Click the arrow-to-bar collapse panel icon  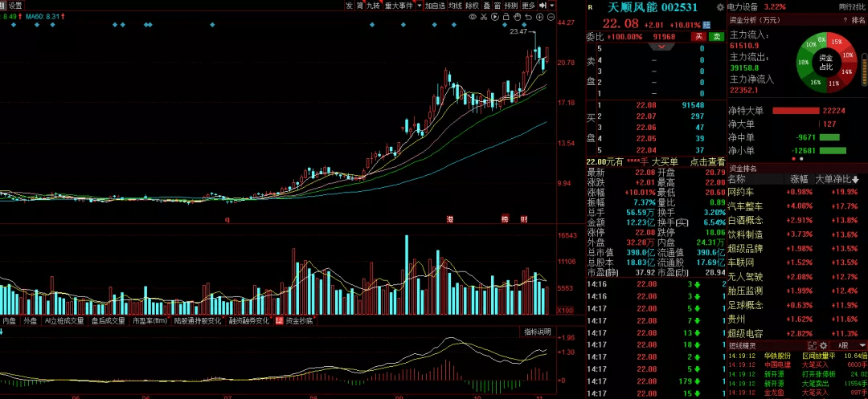click(542, 6)
